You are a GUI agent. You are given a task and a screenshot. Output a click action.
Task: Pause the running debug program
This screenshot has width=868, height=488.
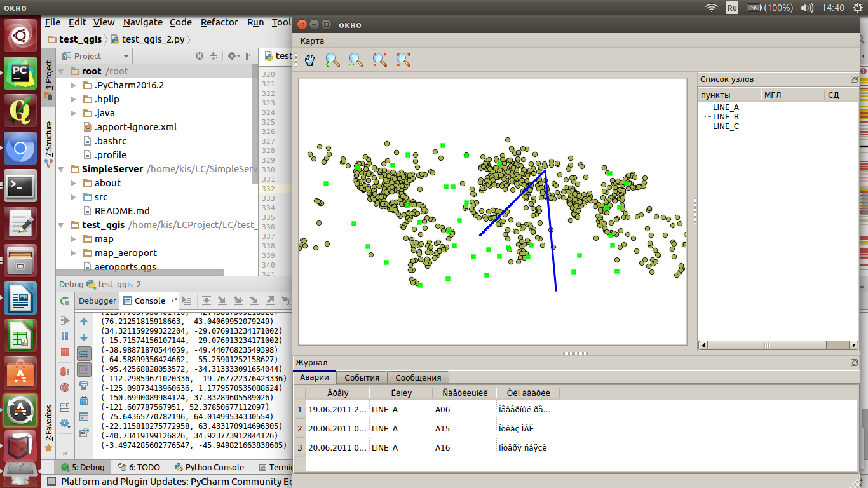[x=65, y=336]
